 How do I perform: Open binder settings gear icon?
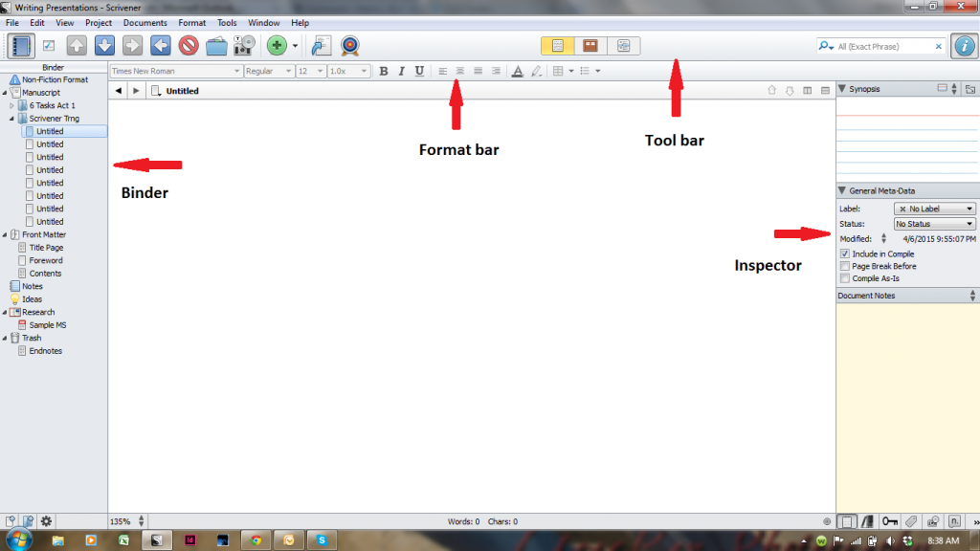pos(46,521)
